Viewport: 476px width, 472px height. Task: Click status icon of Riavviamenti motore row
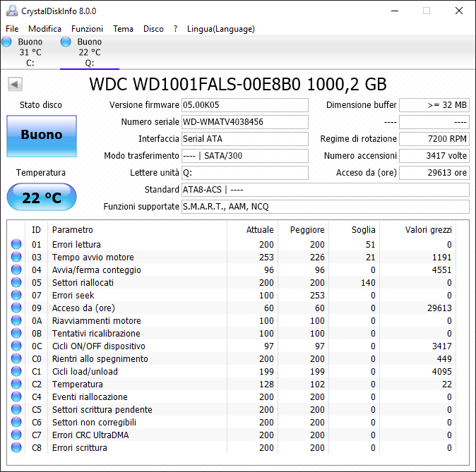click(x=16, y=320)
